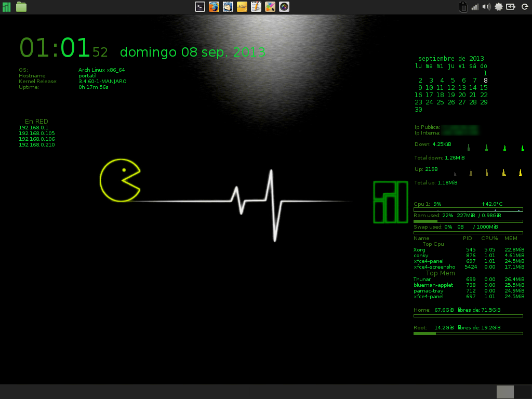Click the date 'domingo 08 sep. 2013'
532x399 pixels.
click(193, 52)
